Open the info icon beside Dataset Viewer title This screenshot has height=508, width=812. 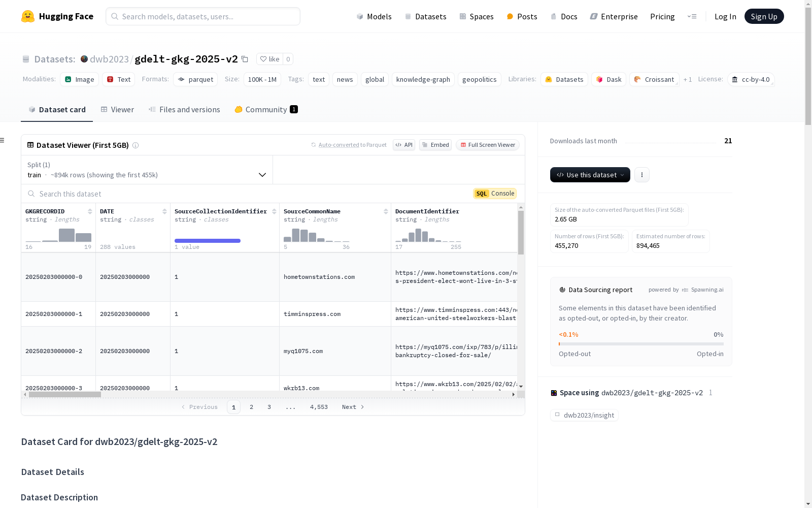[136, 145]
